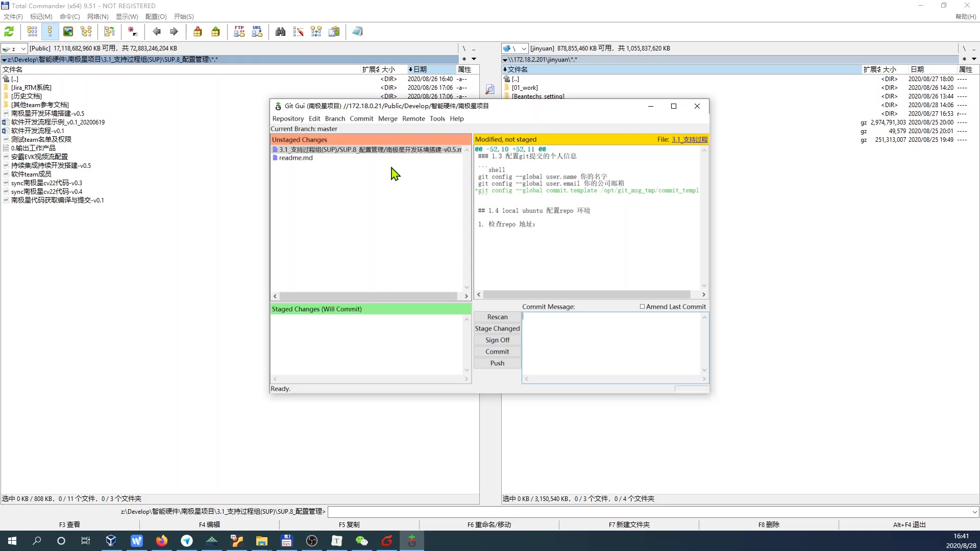Select Tools menu in Git Gui

437,118
